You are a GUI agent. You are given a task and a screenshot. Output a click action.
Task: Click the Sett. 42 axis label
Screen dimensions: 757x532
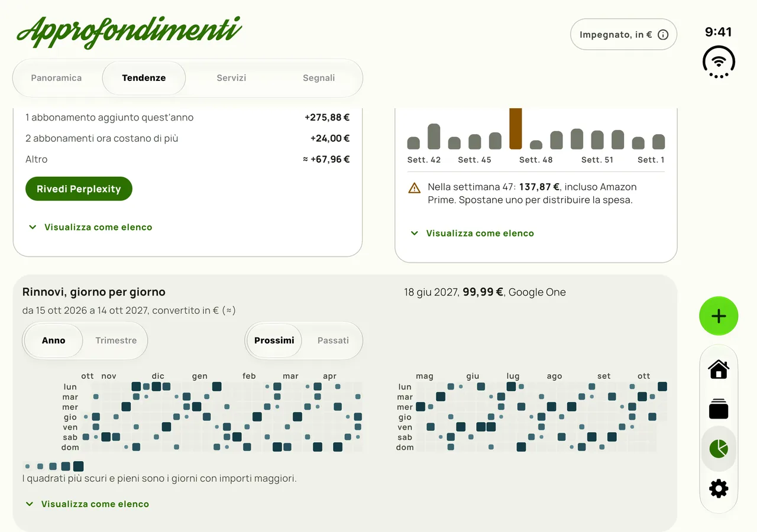click(x=424, y=160)
